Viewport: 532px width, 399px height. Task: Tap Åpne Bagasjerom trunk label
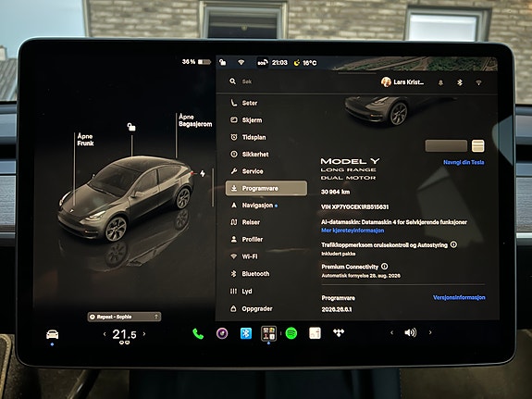click(x=195, y=120)
